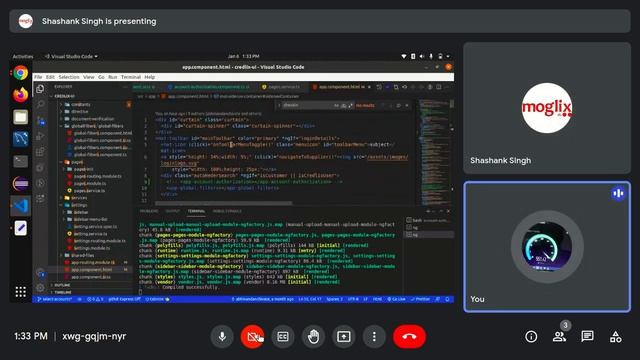
Task: Leave the call with red hang-up button
Action: 409,336
